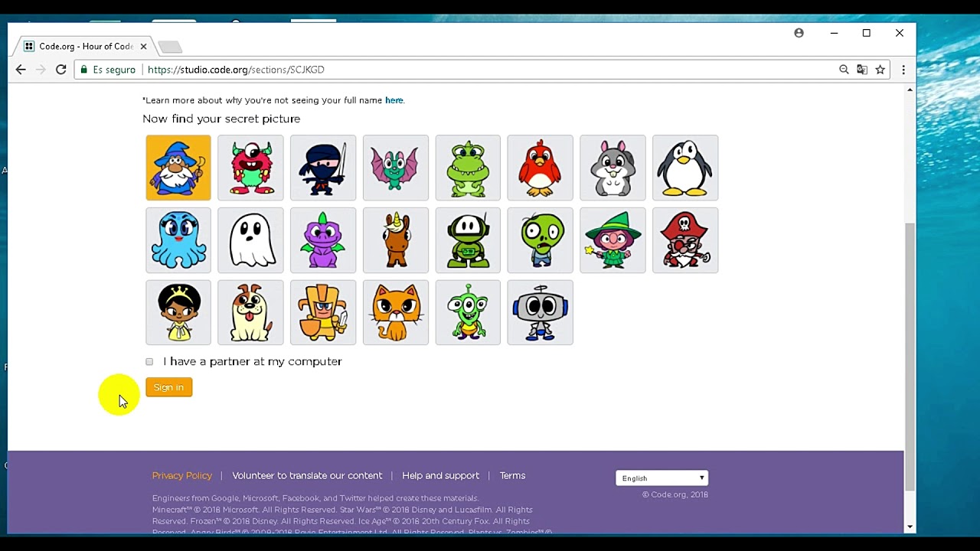The height and width of the screenshot is (551, 980).
Task: Choose the purple dragon picture
Action: 323,240
